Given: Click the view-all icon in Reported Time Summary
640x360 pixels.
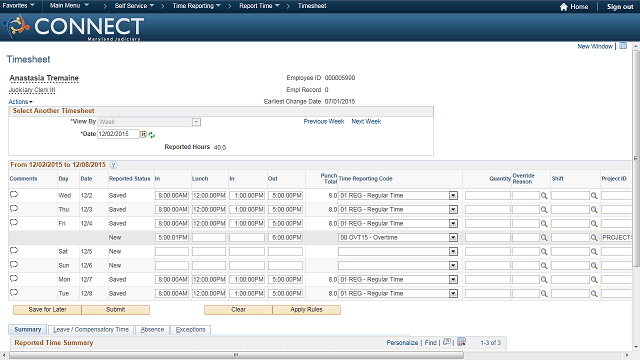Looking at the screenshot, I should [447, 342].
